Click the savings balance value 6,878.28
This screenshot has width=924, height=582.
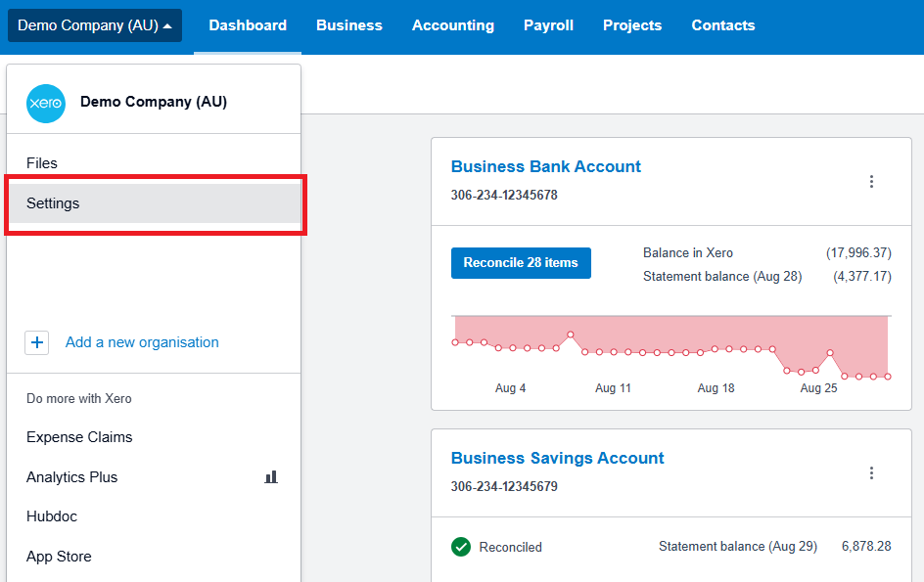coord(866,547)
